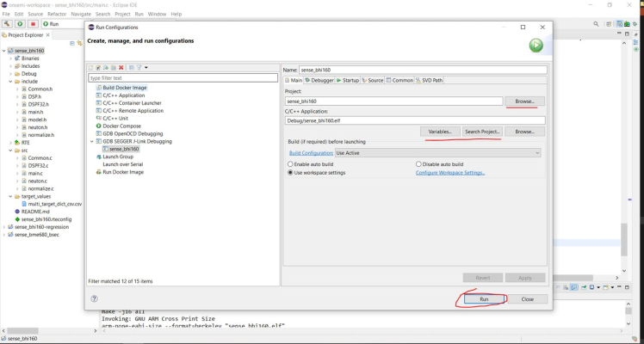Click the hammer build icon in toolbar
Screen dimensions: 644x344
click(x=8, y=24)
